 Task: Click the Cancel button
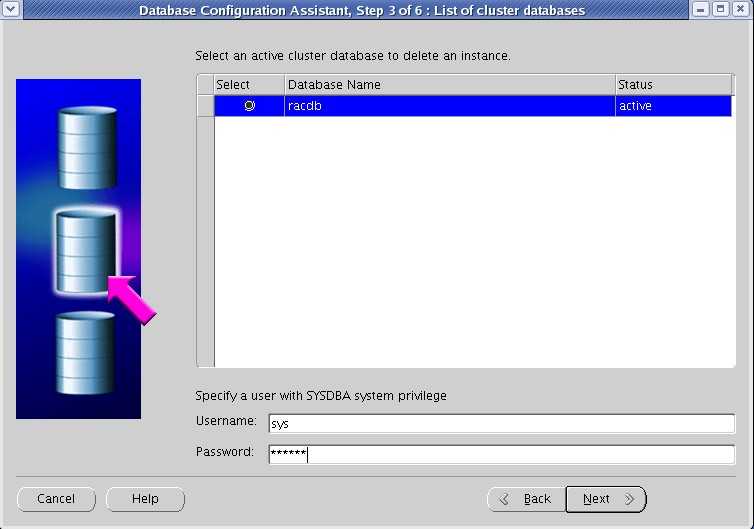click(x=56, y=499)
